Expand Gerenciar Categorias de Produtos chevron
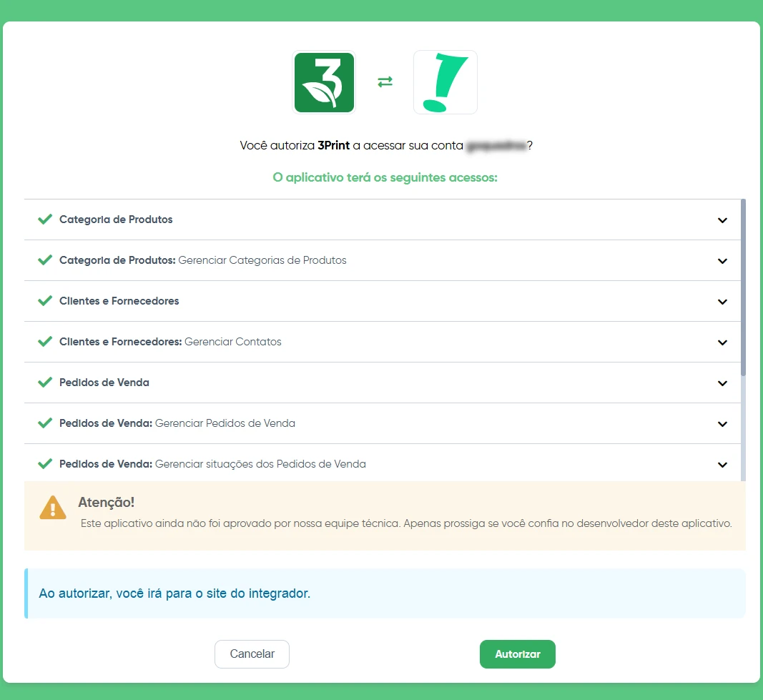763x700 pixels. 723,261
